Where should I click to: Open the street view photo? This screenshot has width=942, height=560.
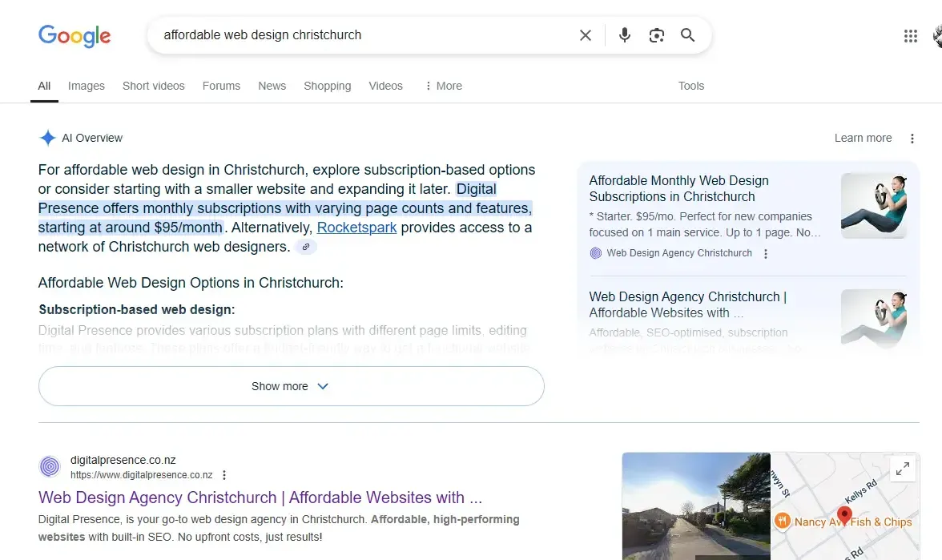[696, 506]
